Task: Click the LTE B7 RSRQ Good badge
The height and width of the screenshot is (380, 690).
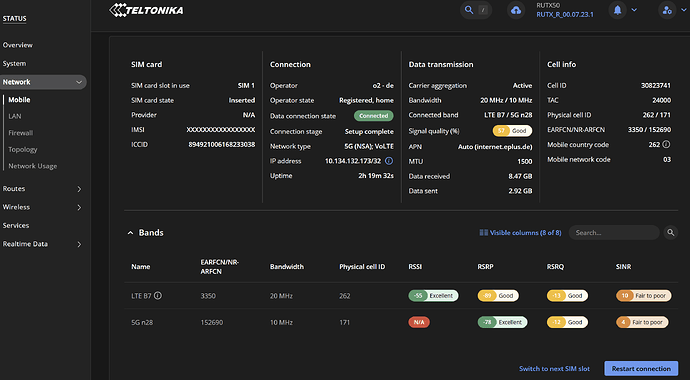Action: click(567, 296)
